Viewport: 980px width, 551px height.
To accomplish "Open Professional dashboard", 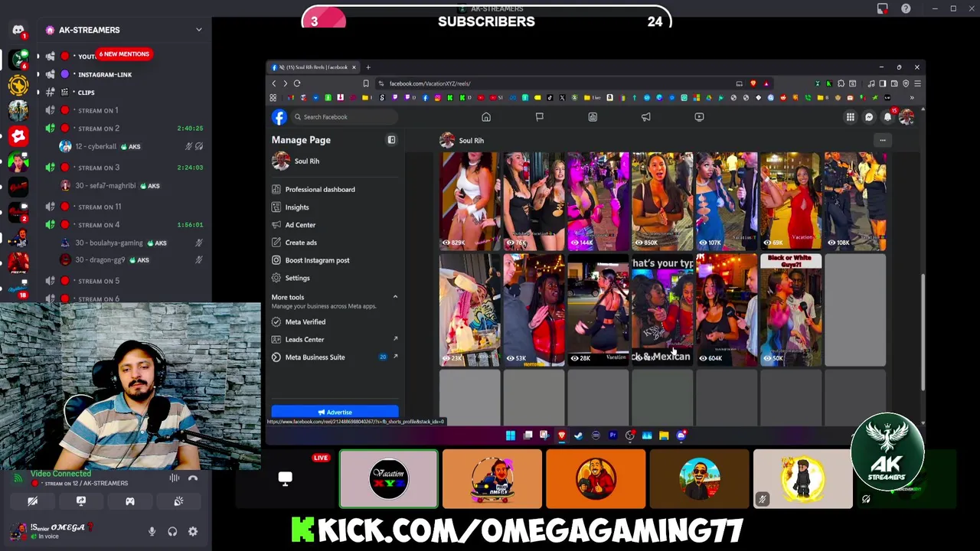I will (x=335, y=189).
